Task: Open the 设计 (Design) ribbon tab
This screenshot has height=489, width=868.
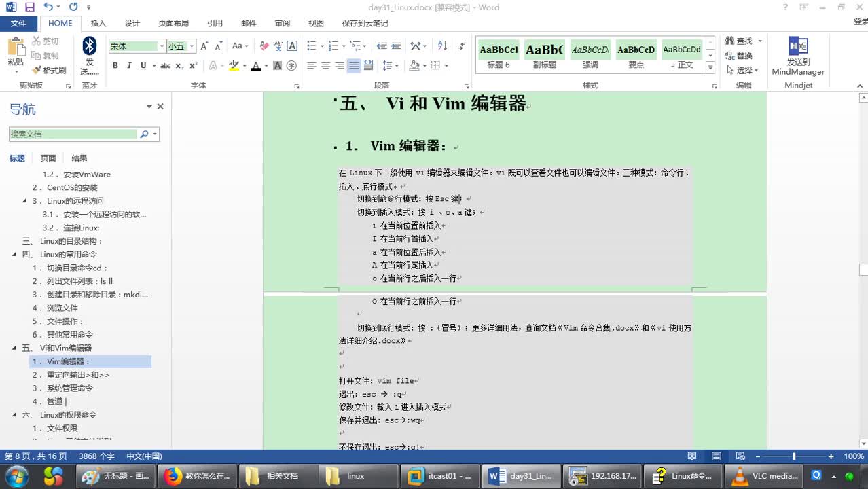Action: click(x=132, y=23)
